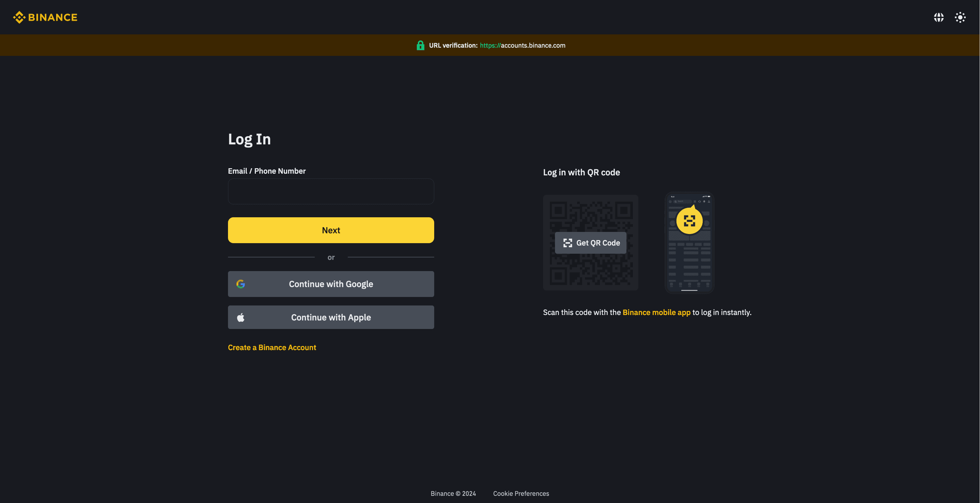The width and height of the screenshot is (980, 503).
Task: Open Cookie Preferences in the footer
Action: (521, 493)
